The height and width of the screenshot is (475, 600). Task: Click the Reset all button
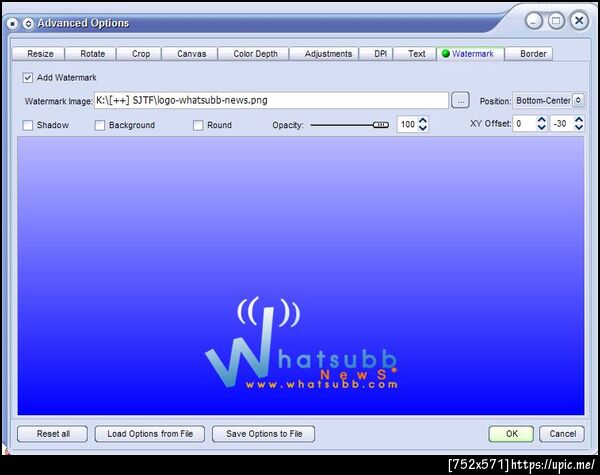click(53, 434)
